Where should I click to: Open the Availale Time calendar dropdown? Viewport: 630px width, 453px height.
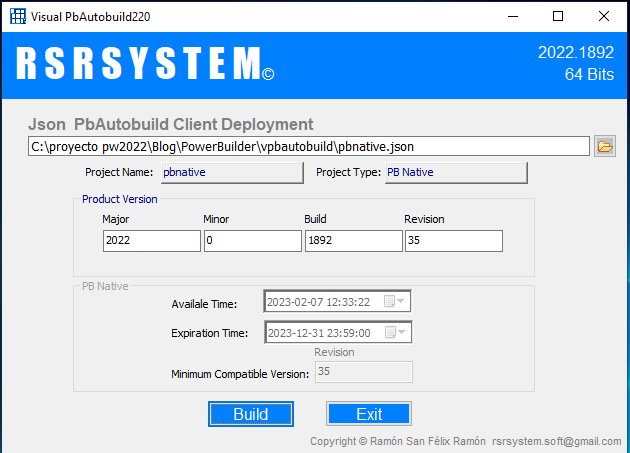394,301
